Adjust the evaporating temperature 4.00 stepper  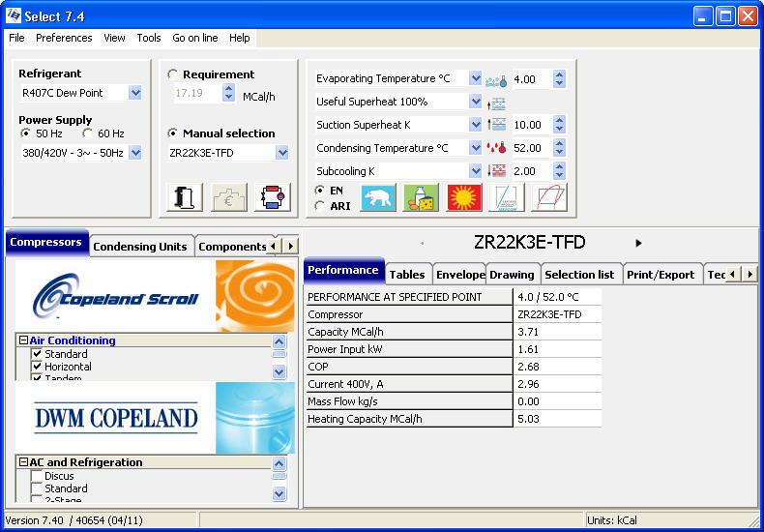(x=559, y=79)
